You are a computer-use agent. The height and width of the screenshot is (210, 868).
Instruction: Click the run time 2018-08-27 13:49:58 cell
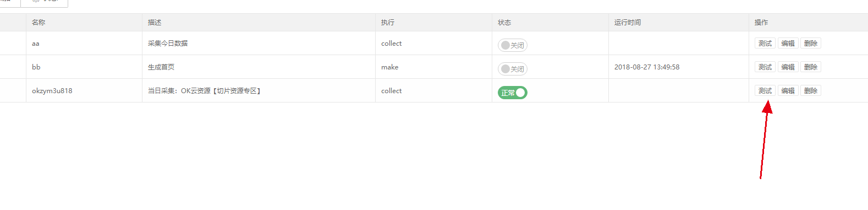tap(647, 67)
